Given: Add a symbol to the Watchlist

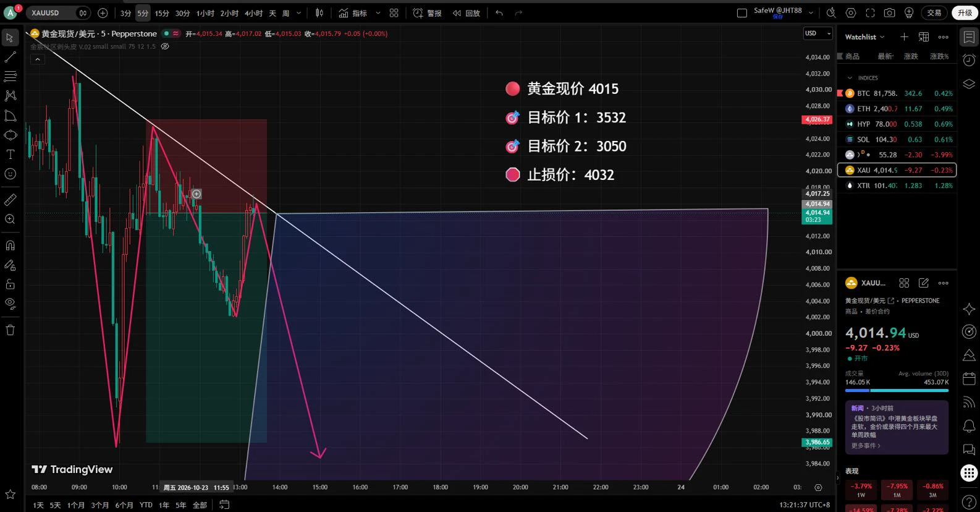Looking at the screenshot, I should (x=904, y=37).
